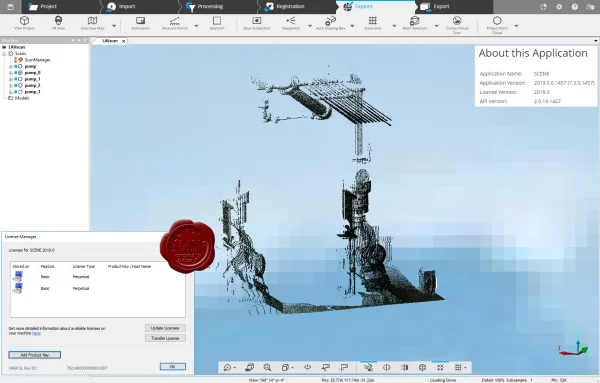Open the grid layout menu in view toolbar
Viewport: 600px width, 383px height.
click(x=460, y=367)
